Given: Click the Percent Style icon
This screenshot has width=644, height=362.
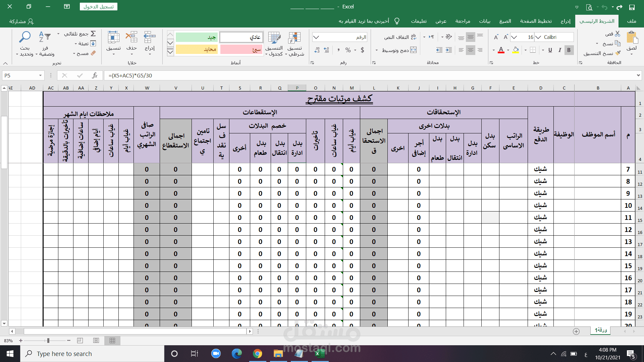Looking at the screenshot, I should (348, 50).
